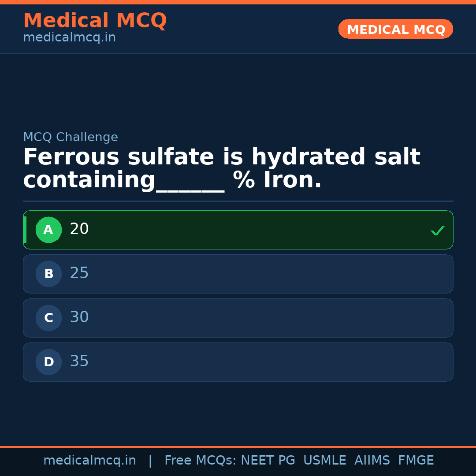Select the B option circle
Image resolution: width=476 pixels, height=476 pixels.
(48, 274)
